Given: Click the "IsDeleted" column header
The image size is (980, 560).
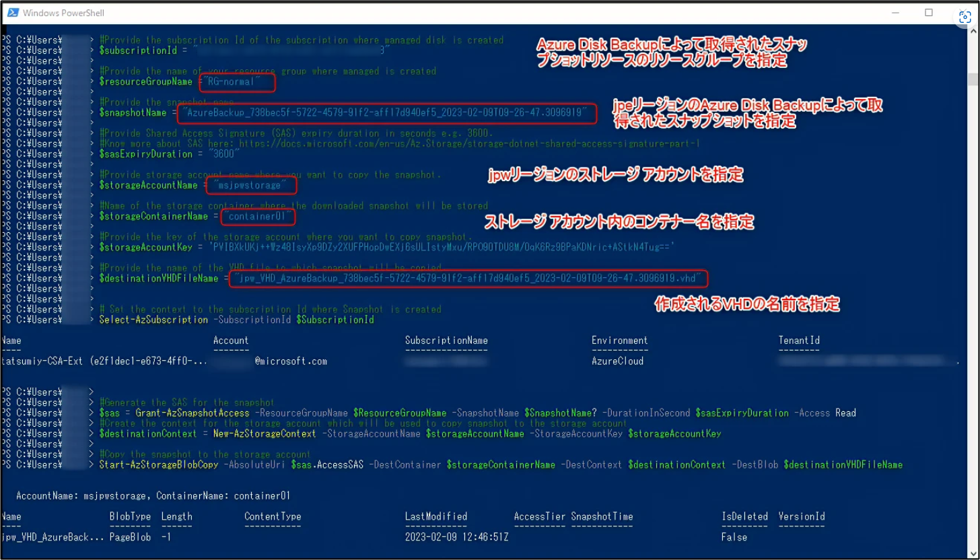Looking at the screenshot, I should (x=744, y=516).
